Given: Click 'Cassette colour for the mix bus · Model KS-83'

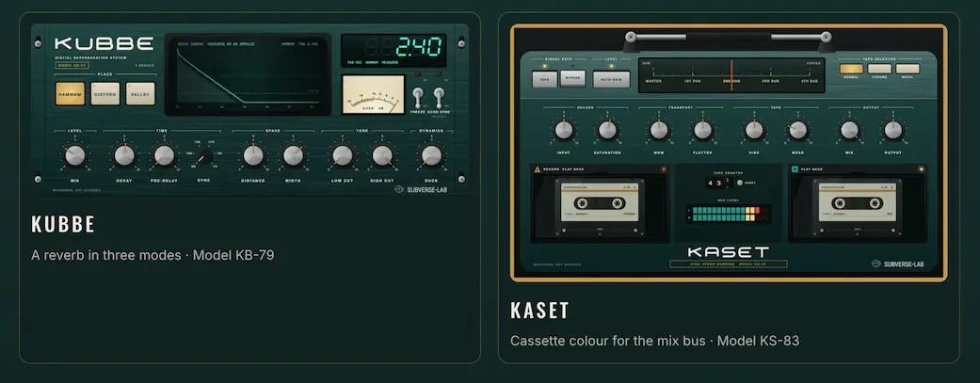Looking at the screenshot, I should pyautogui.click(x=655, y=342).
